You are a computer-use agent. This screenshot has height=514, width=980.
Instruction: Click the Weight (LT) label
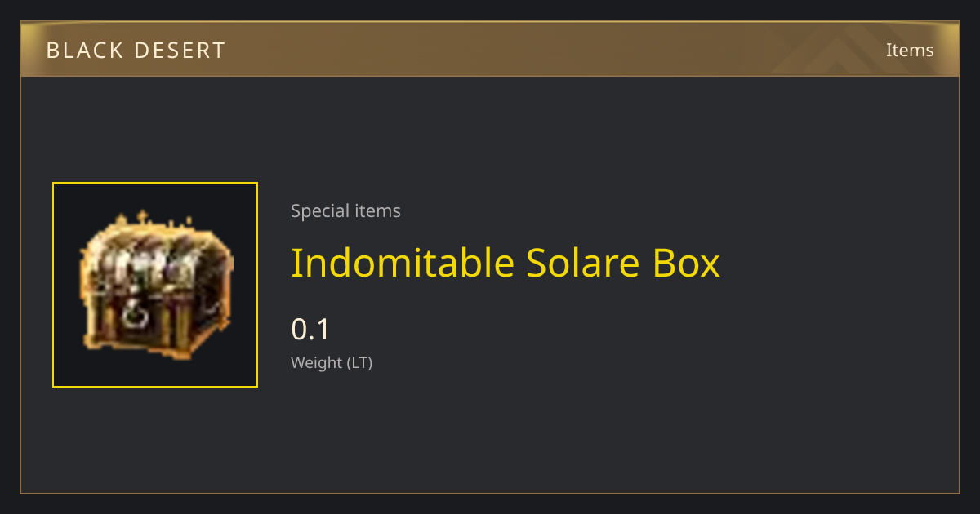point(332,362)
